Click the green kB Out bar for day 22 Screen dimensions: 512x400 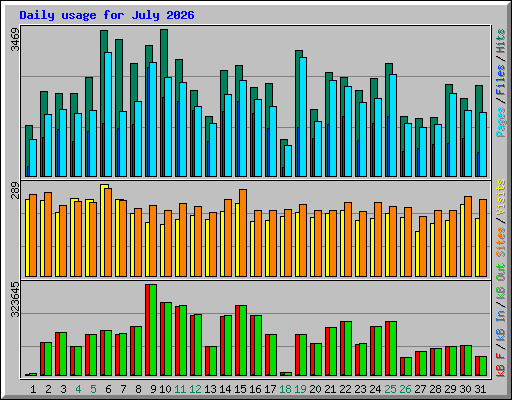pyautogui.click(x=348, y=348)
